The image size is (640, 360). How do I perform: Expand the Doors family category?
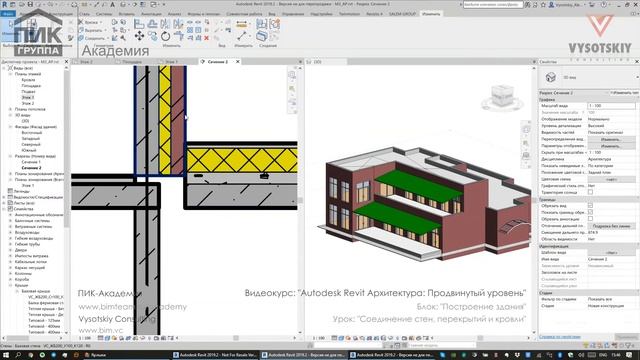coord(11,250)
